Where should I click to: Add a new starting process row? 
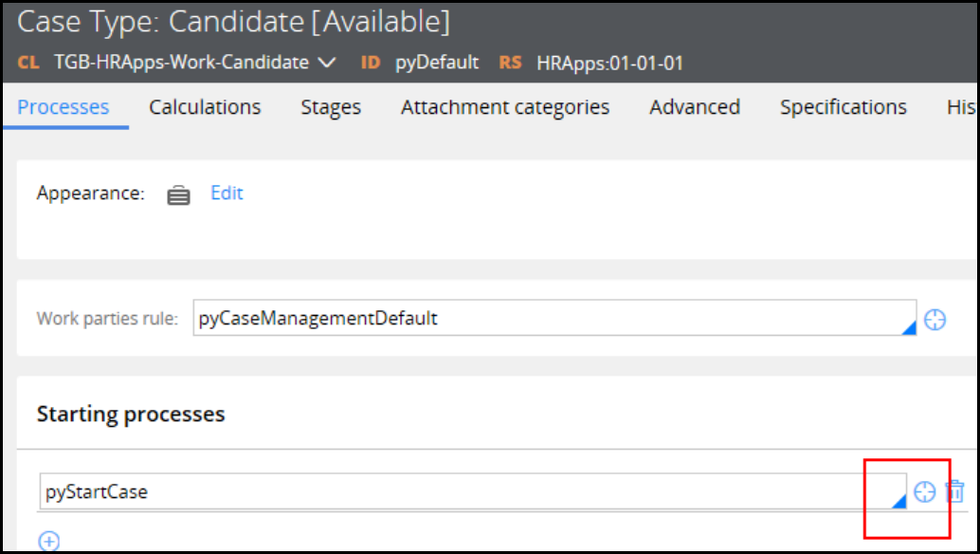pyautogui.click(x=48, y=542)
